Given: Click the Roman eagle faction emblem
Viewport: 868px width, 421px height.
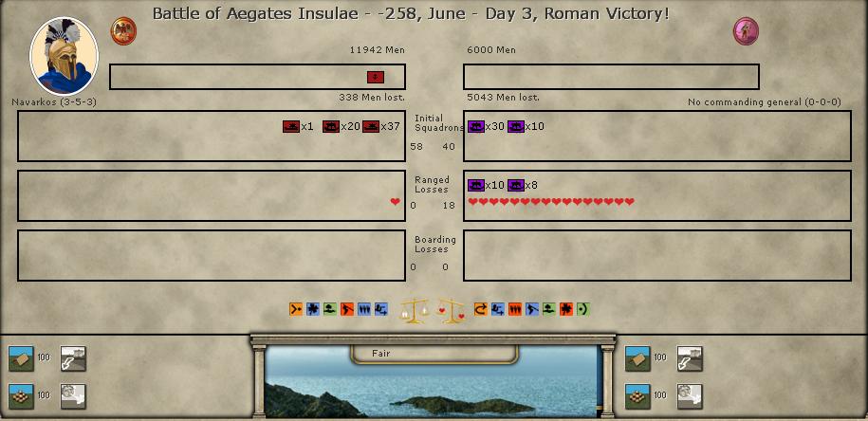Looking at the screenshot, I should 123,30.
